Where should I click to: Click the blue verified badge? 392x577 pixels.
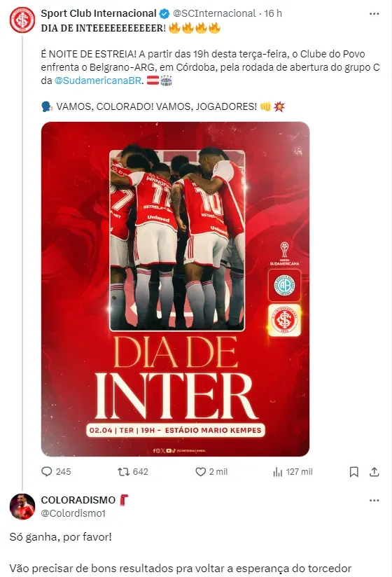click(164, 14)
